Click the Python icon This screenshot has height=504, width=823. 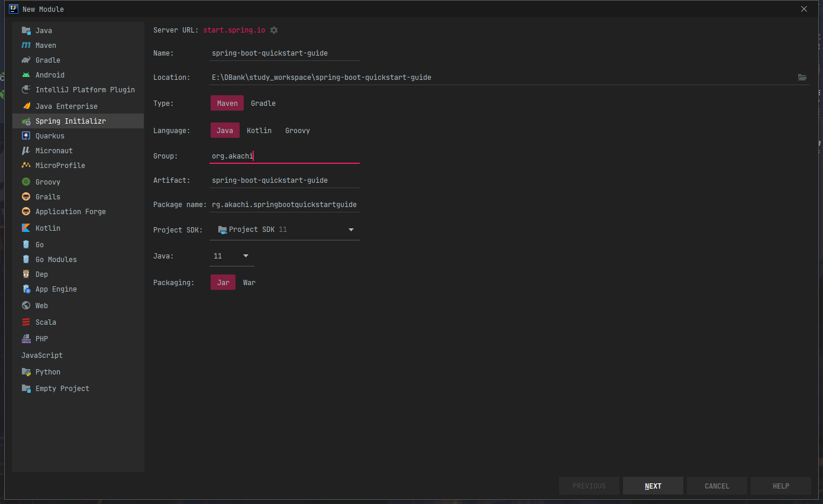[26, 371]
